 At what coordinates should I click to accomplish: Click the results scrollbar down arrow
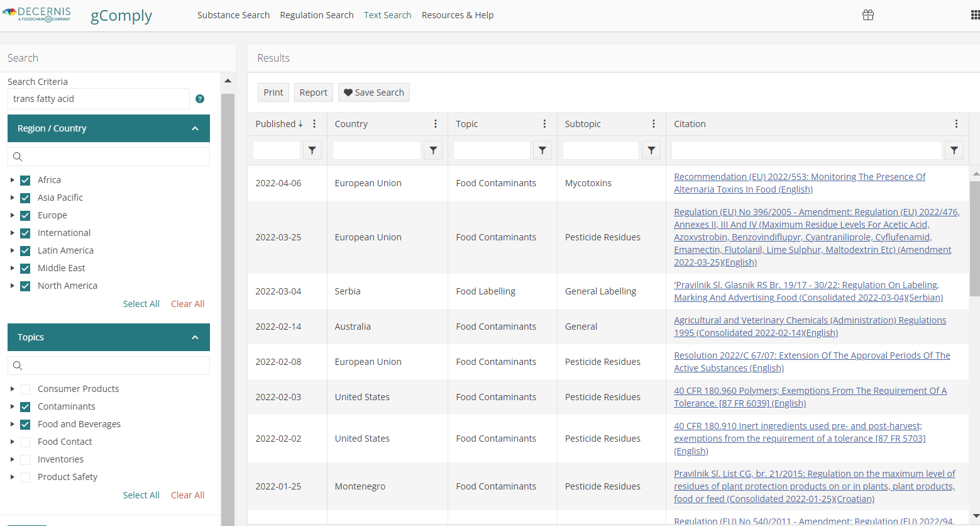pyautogui.click(x=975, y=516)
